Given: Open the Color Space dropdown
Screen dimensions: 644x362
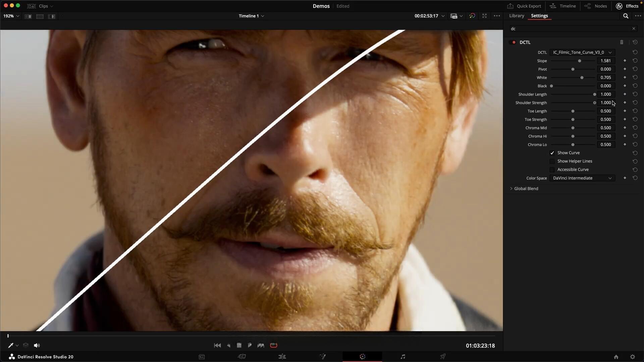Looking at the screenshot, I should (x=582, y=178).
